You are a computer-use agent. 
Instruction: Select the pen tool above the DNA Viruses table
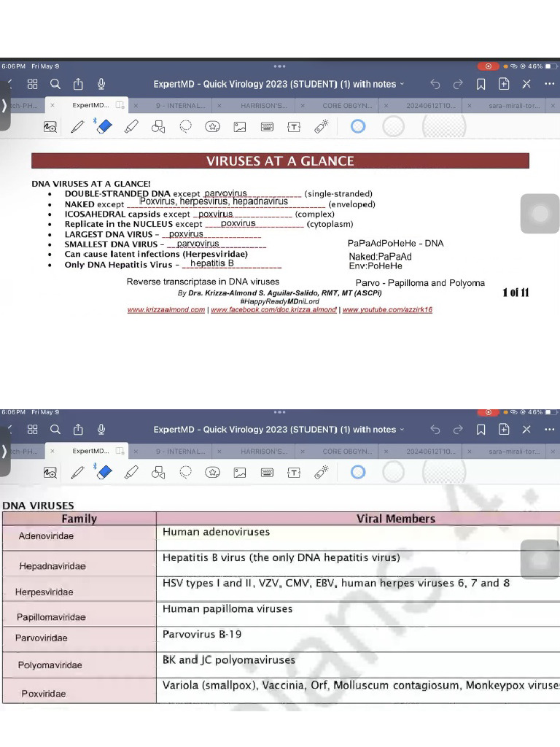pyautogui.click(x=77, y=472)
